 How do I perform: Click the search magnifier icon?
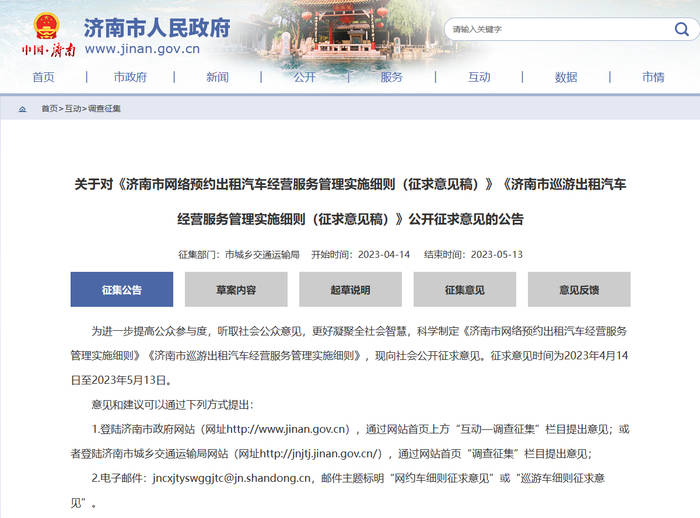[682, 29]
